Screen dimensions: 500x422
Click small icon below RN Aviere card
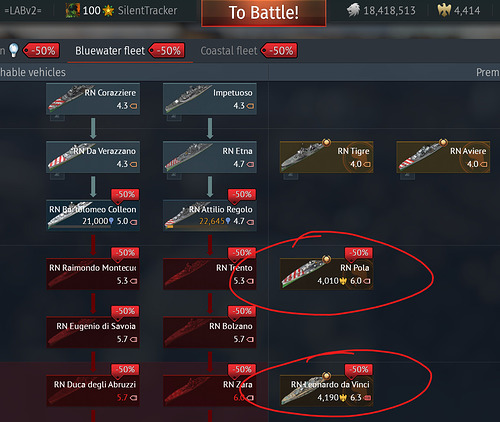(x=407, y=175)
